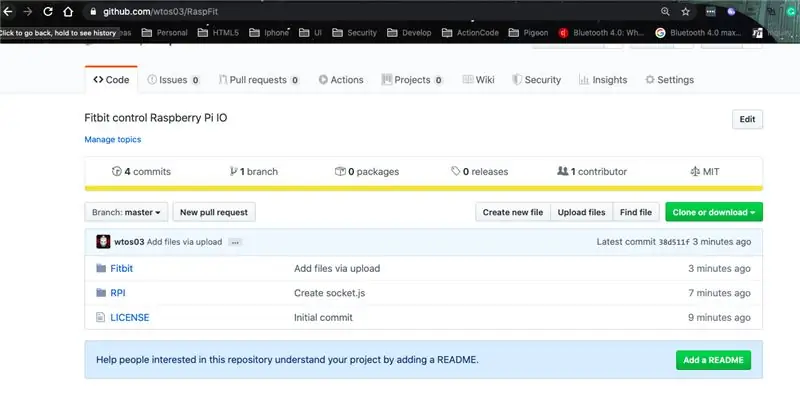The image size is (800, 393).
Task: Click the Add a README button
Action: (x=713, y=360)
